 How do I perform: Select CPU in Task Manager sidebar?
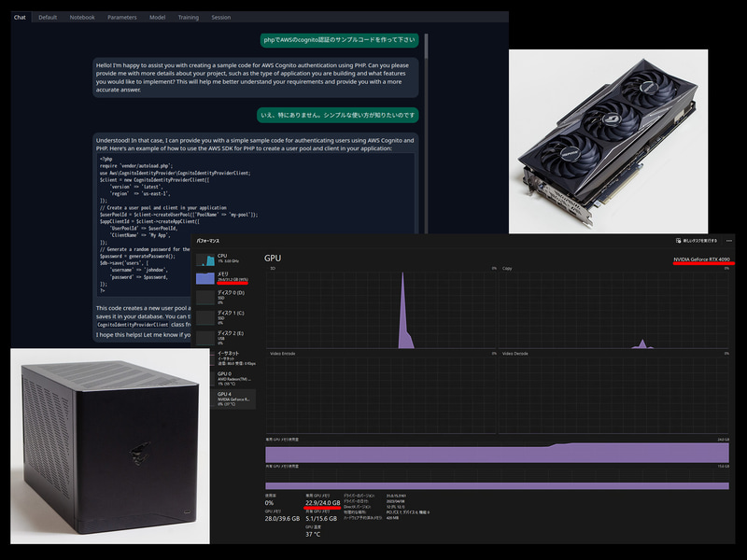click(x=225, y=259)
